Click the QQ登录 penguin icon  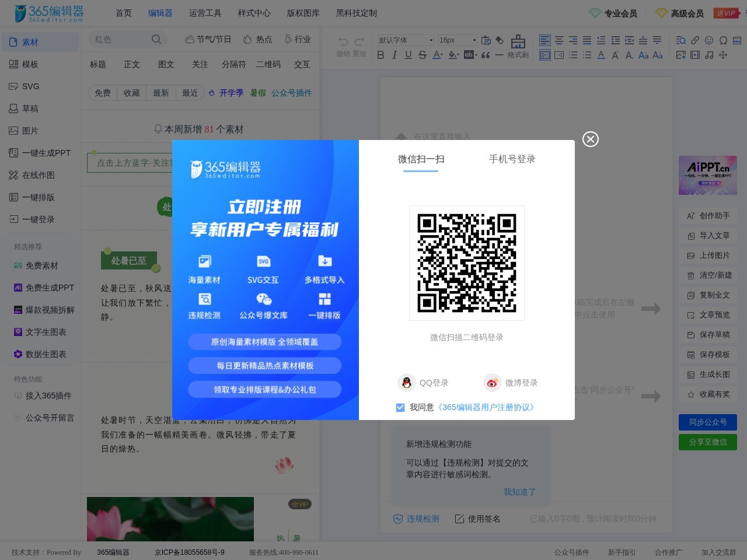tap(407, 383)
